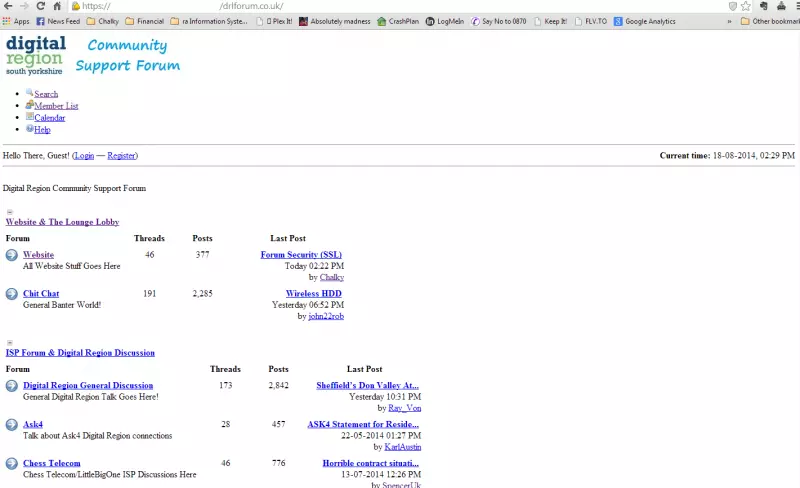Open the Information Syste... bookmarks folder
800x488 pixels.
(209, 21)
